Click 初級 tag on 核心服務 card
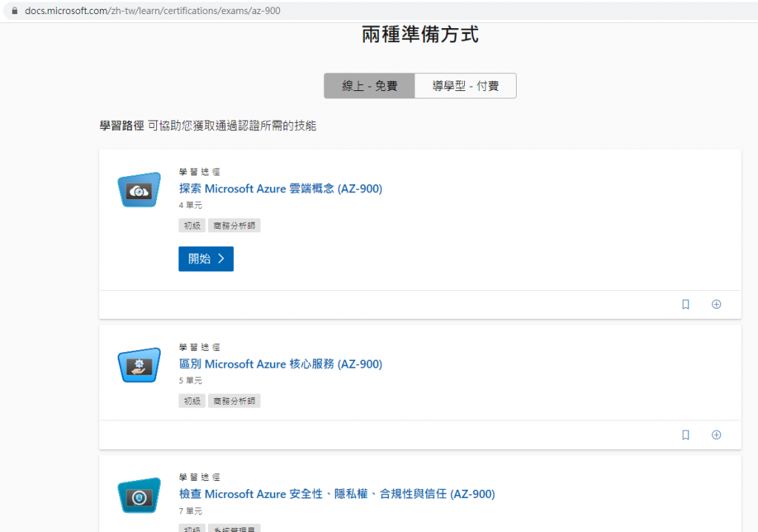758x532 pixels. (x=192, y=401)
